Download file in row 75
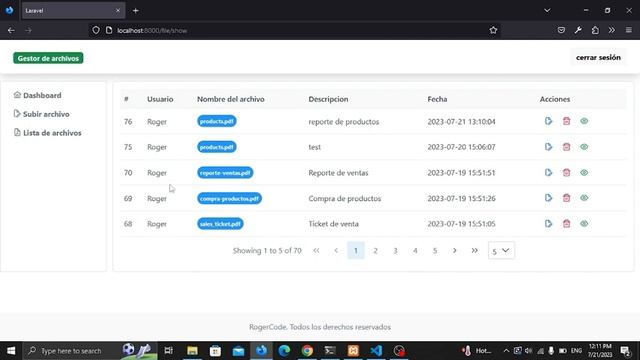Screen dimensions: 640x360 (x=548, y=147)
